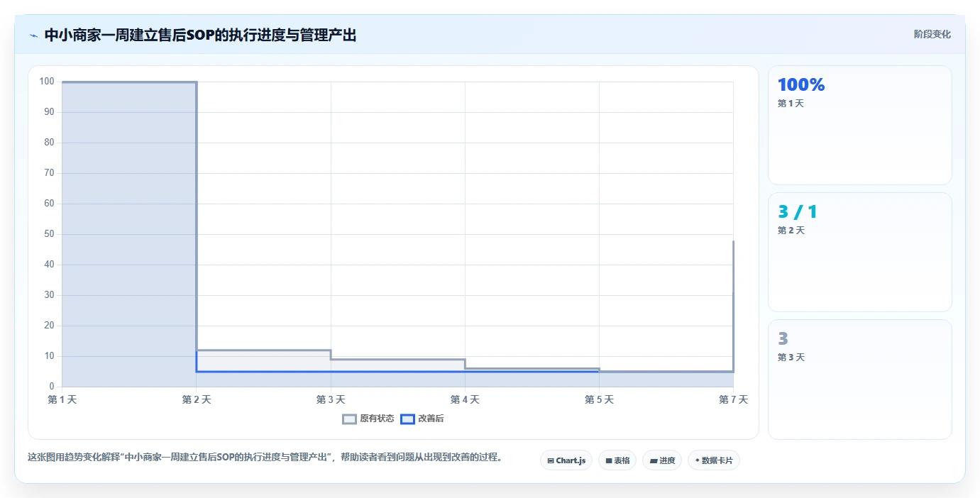Click the x-axis label 第 2 天
The image size is (980, 498).
pyautogui.click(x=197, y=399)
